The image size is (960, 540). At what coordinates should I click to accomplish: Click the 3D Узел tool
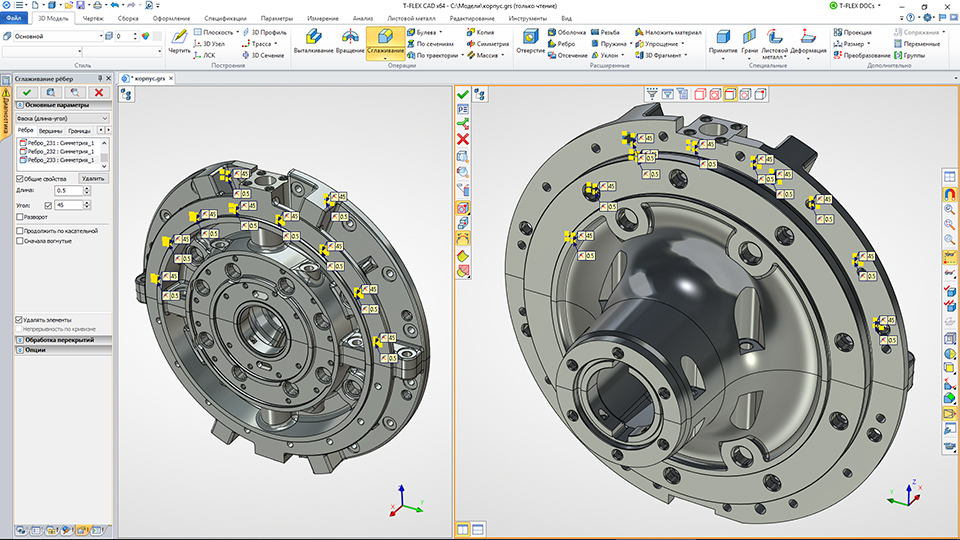pos(209,43)
